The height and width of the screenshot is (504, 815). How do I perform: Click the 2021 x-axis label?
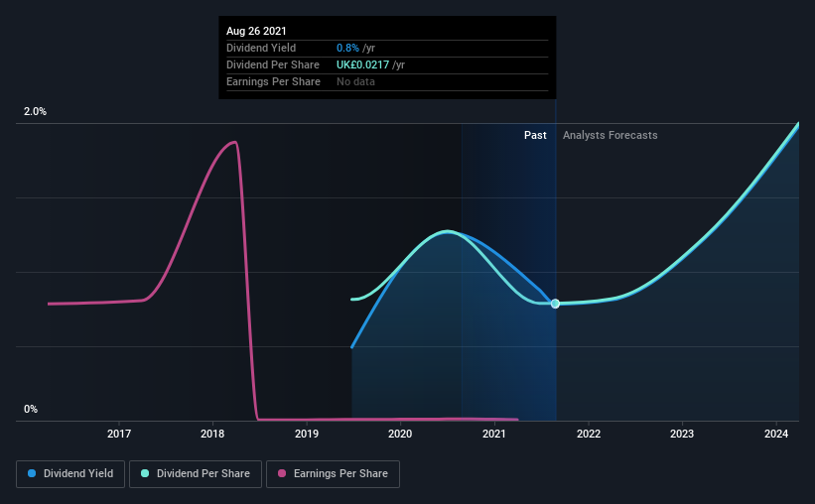tap(493, 434)
